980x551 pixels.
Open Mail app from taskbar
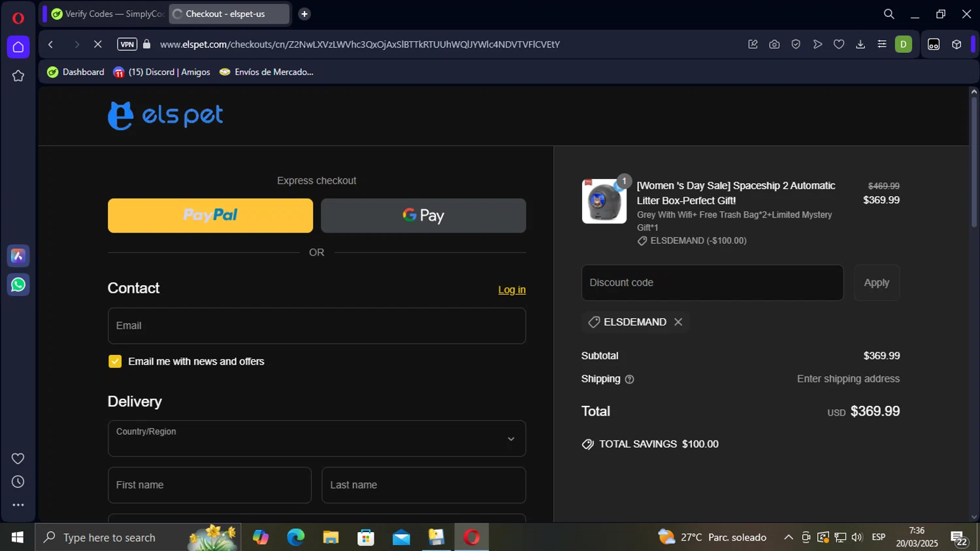click(401, 537)
